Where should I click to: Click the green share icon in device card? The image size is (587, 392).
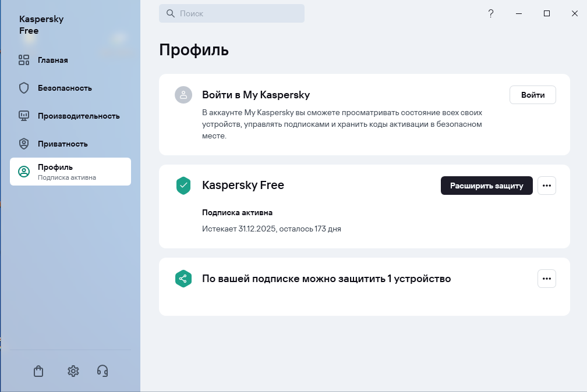183,279
